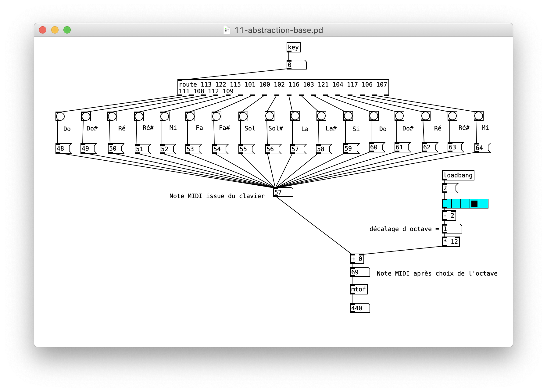This screenshot has height=392, width=547.
Task: Click message box 52
Action: pos(168,149)
